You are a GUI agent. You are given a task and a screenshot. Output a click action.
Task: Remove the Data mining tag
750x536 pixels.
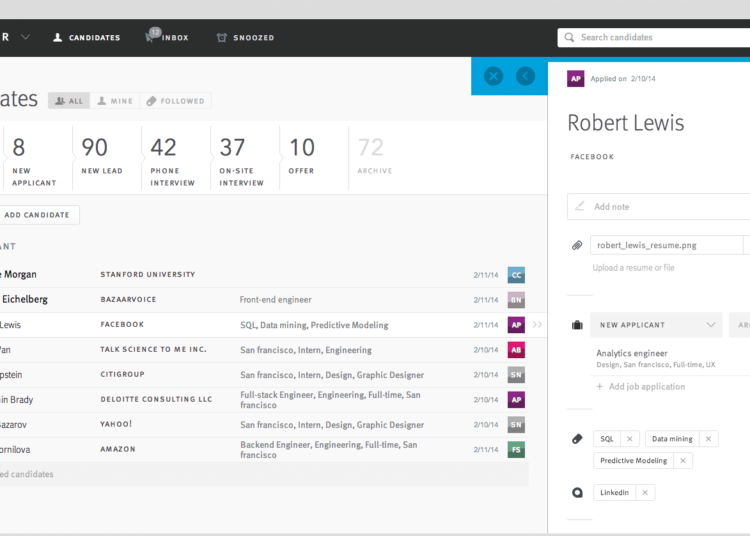708,439
